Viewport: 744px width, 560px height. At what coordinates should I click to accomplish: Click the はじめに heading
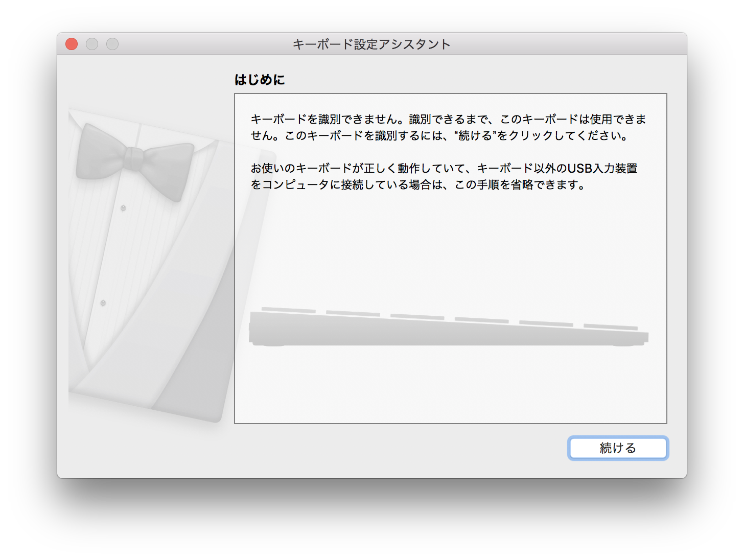[260, 80]
